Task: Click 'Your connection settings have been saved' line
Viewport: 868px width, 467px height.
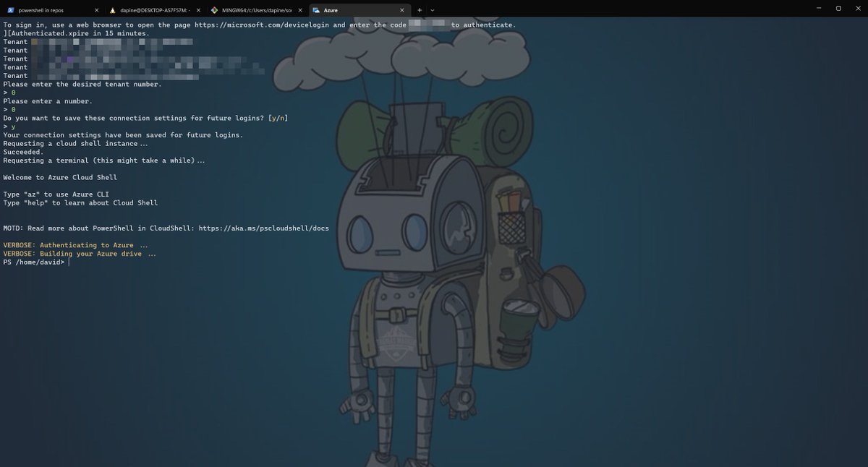Action: [x=123, y=135]
